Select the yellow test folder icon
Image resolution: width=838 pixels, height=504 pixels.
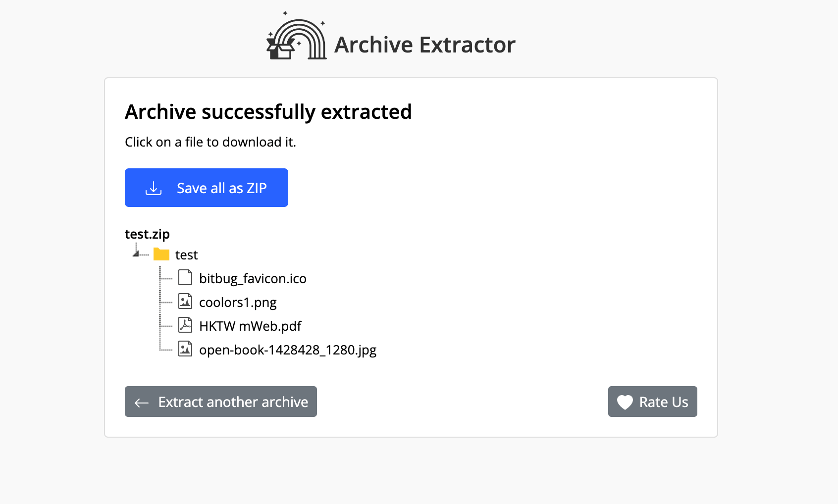click(161, 254)
